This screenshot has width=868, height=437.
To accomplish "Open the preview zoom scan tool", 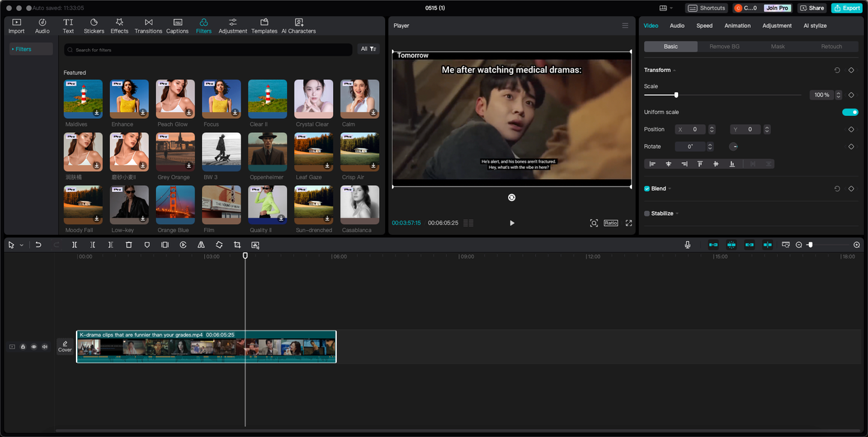I will pyautogui.click(x=594, y=223).
